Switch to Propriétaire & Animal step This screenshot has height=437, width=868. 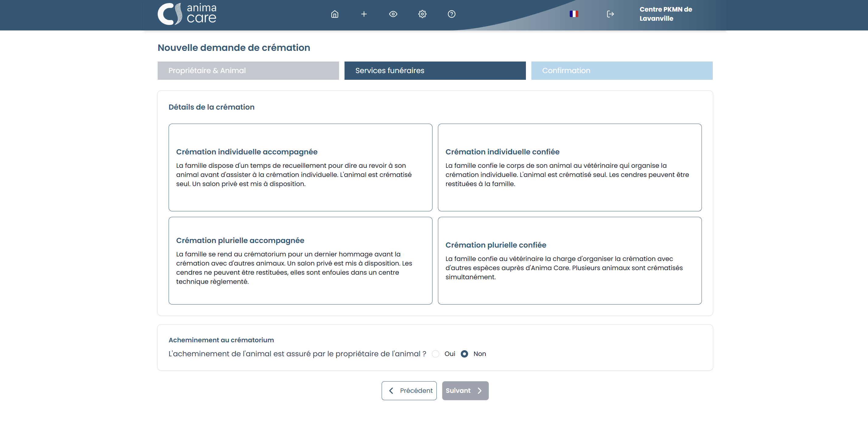click(248, 70)
